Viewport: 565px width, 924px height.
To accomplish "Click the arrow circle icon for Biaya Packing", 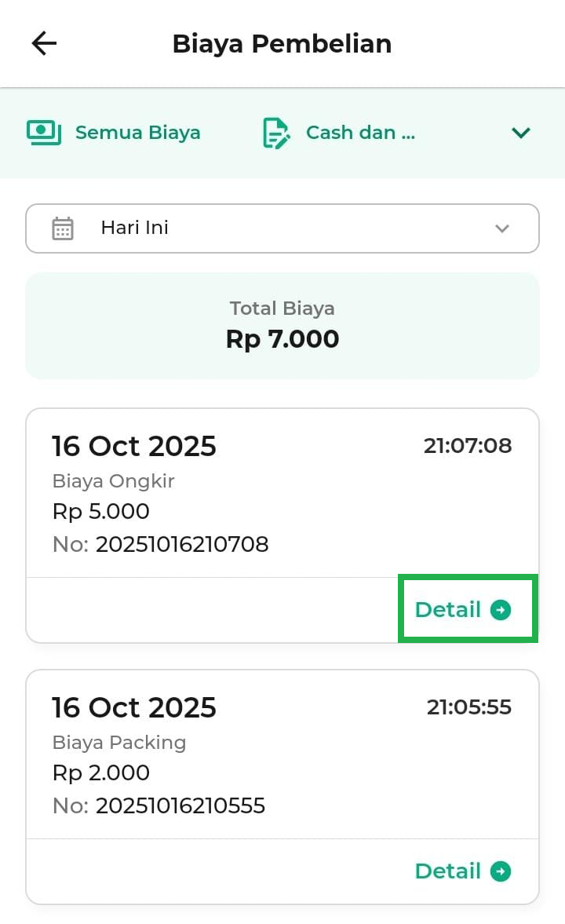I will [x=501, y=871].
